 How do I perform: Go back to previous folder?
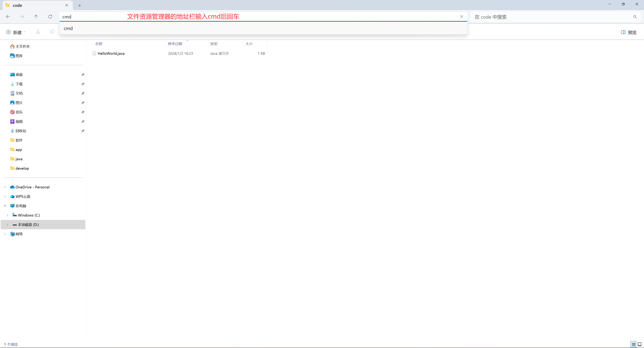(8, 17)
